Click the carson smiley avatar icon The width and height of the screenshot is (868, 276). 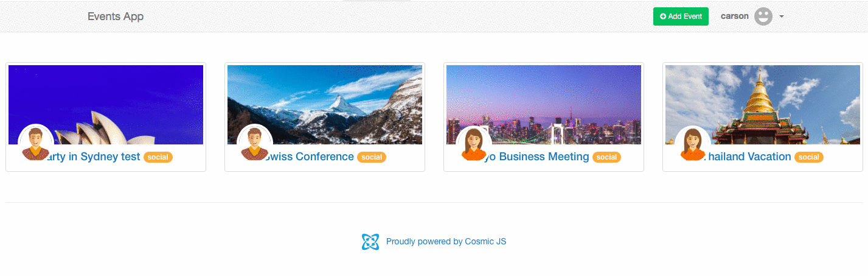(763, 16)
